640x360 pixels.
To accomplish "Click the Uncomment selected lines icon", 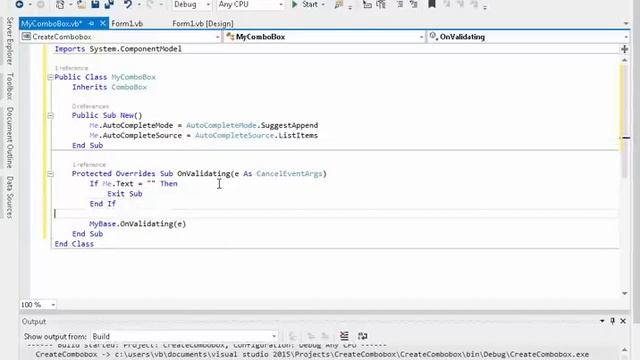I will (x=414, y=4).
